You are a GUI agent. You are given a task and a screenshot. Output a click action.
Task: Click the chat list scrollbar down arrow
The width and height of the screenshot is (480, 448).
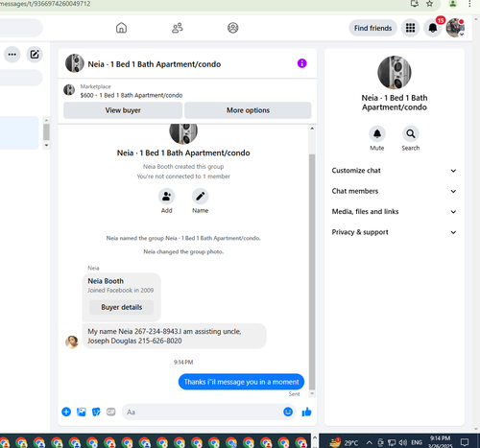pos(46,145)
